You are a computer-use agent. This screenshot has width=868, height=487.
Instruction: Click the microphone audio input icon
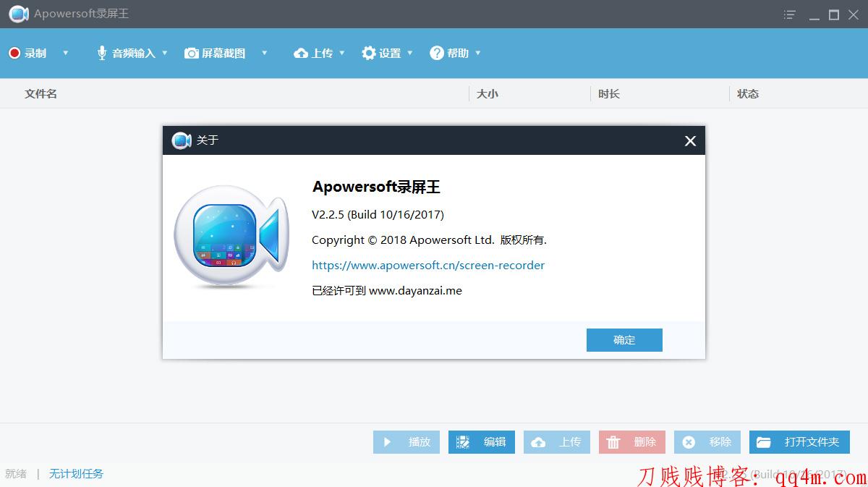coord(102,53)
